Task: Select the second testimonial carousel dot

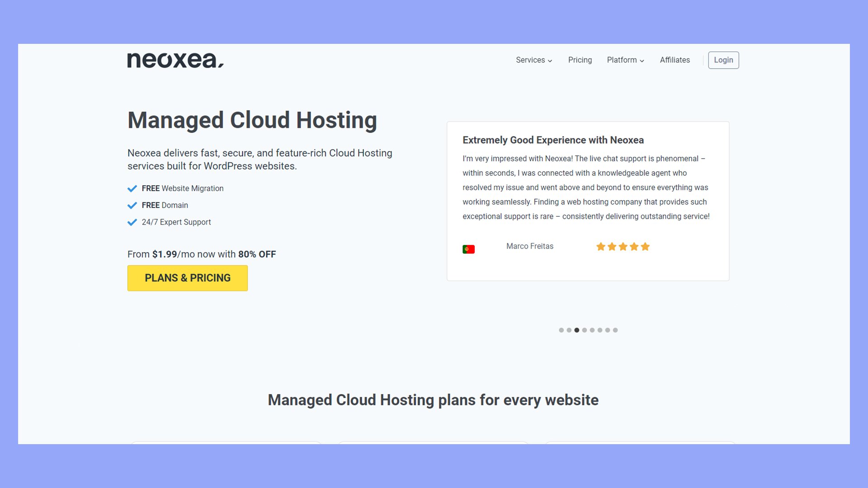Action: pyautogui.click(x=569, y=330)
